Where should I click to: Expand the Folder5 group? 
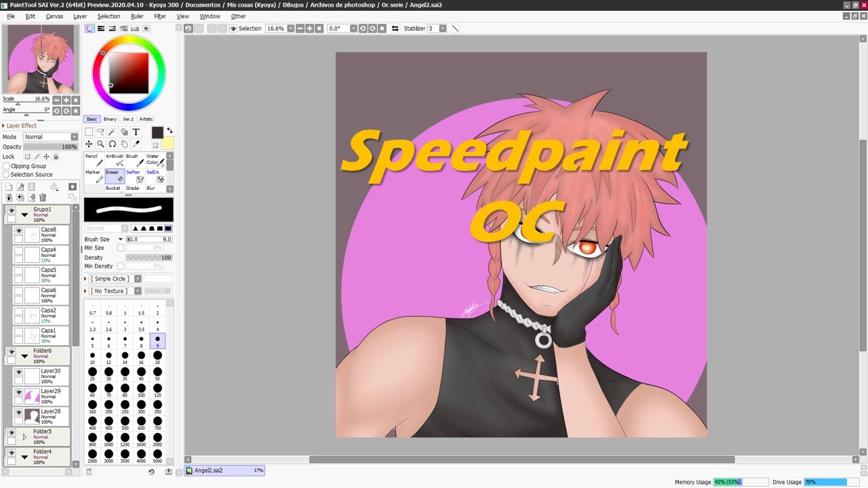coord(25,436)
